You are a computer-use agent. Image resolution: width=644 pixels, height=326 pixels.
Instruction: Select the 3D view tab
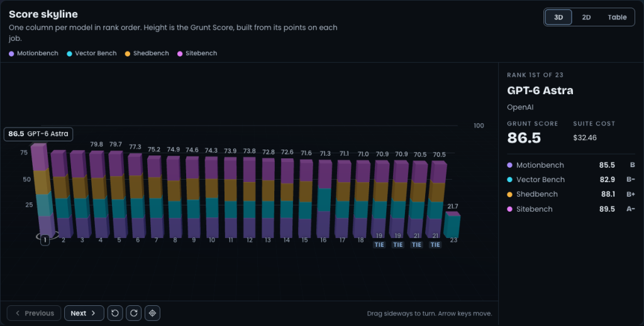pyautogui.click(x=558, y=17)
